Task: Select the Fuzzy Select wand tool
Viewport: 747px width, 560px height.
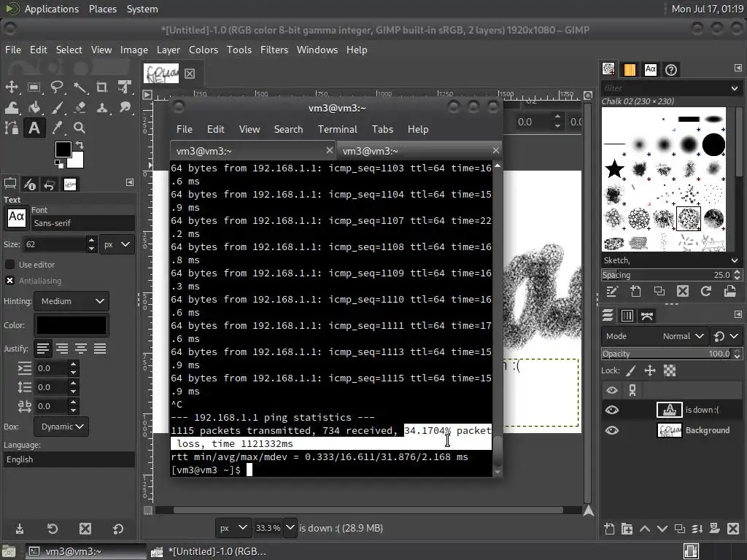Action: coord(80,87)
